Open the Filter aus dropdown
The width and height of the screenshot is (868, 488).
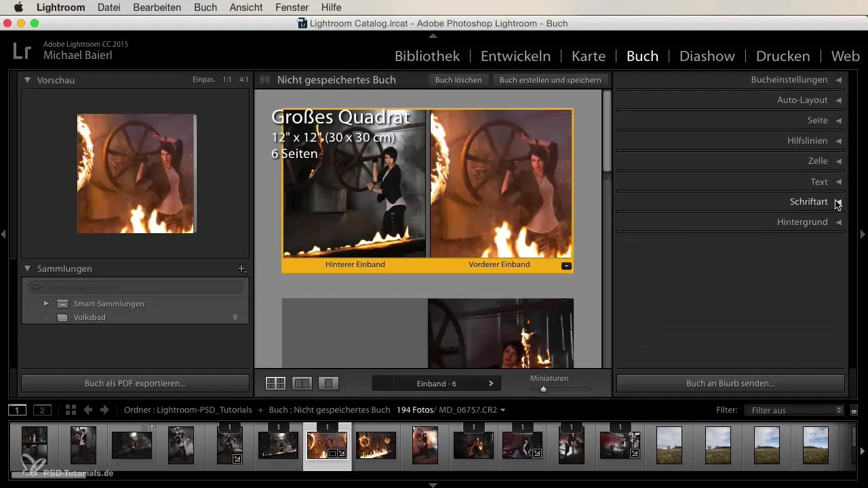tap(793, 410)
